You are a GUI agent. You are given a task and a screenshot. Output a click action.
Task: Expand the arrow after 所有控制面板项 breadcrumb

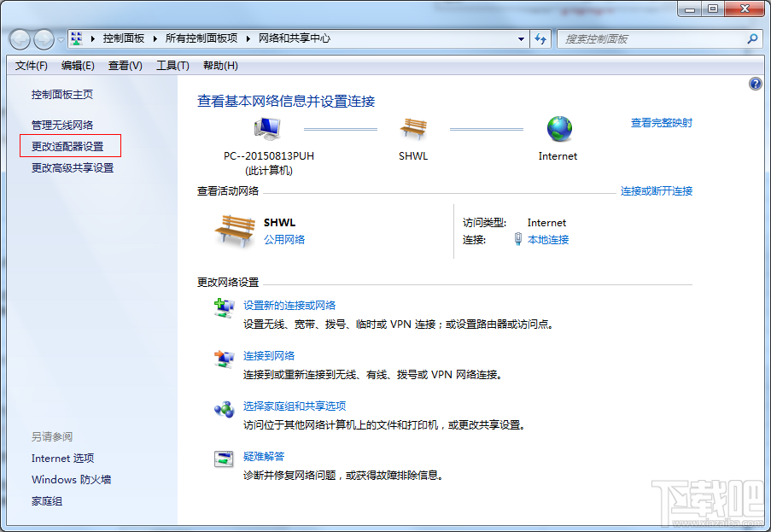248,38
